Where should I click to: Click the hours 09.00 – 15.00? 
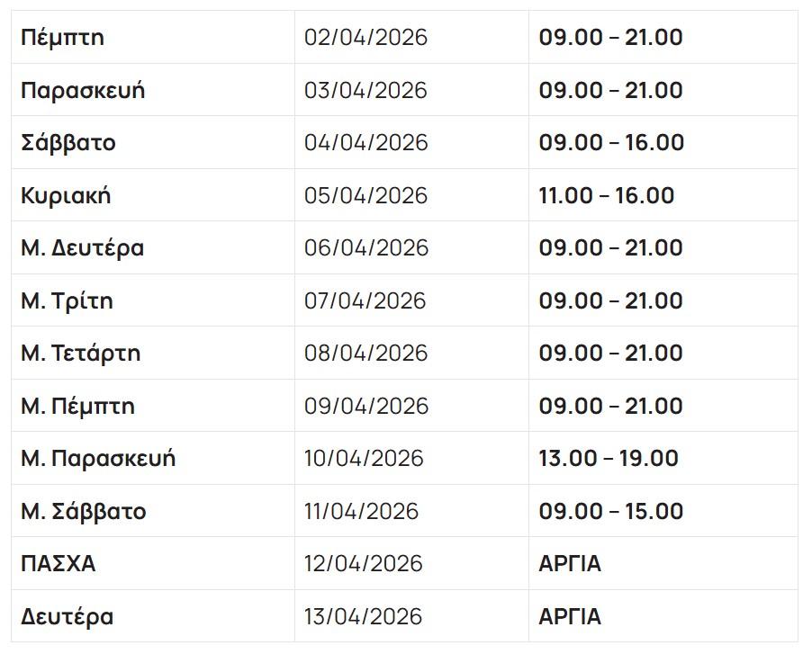point(610,512)
